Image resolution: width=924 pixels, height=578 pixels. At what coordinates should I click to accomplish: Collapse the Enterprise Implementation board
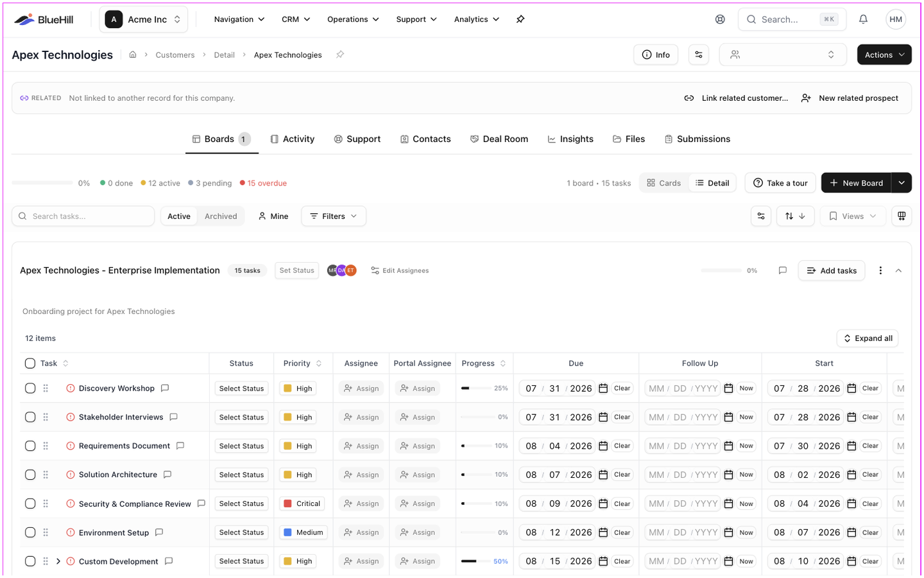[898, 270]
